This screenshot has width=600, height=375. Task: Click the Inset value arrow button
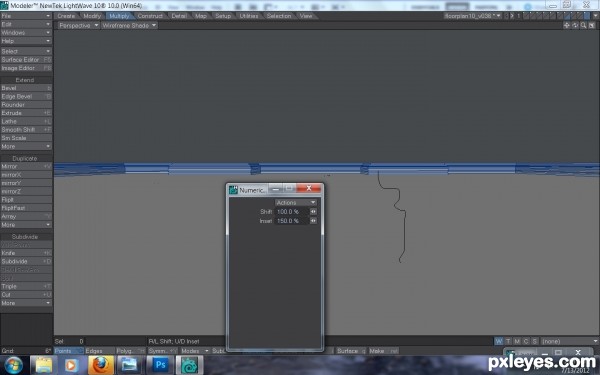313,221
